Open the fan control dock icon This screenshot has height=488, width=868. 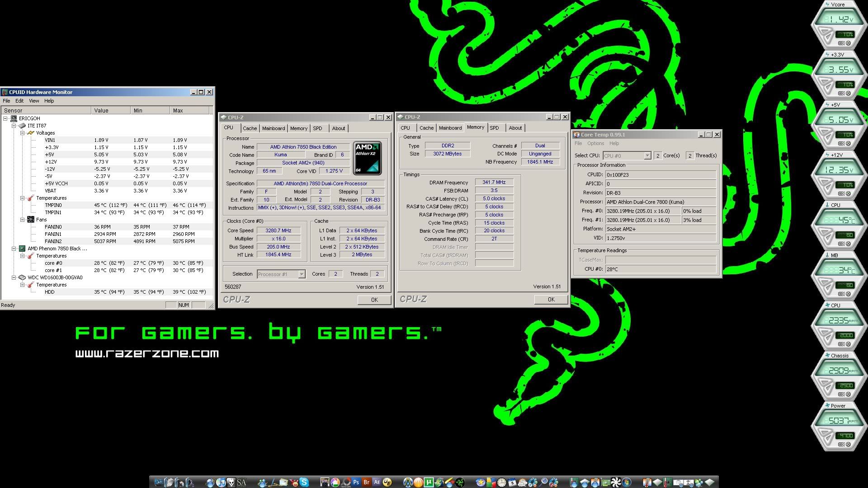tap(616, 482)
